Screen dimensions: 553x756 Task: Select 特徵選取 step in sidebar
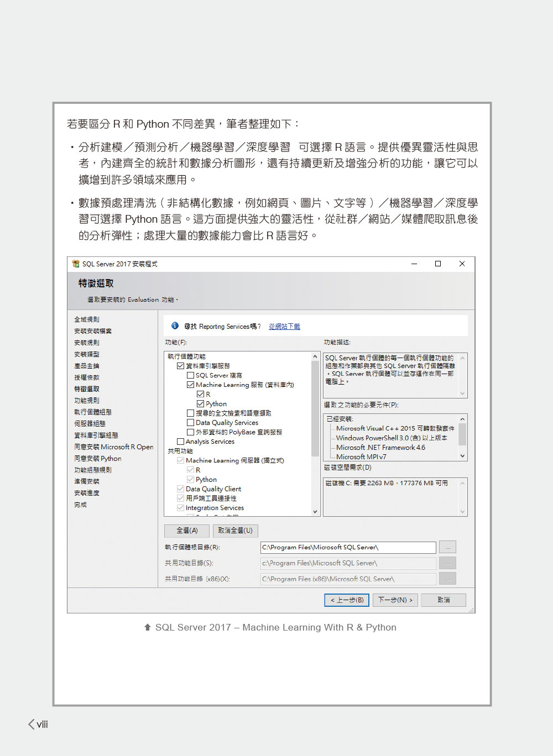pyautogui.click(x=87, y=389)
